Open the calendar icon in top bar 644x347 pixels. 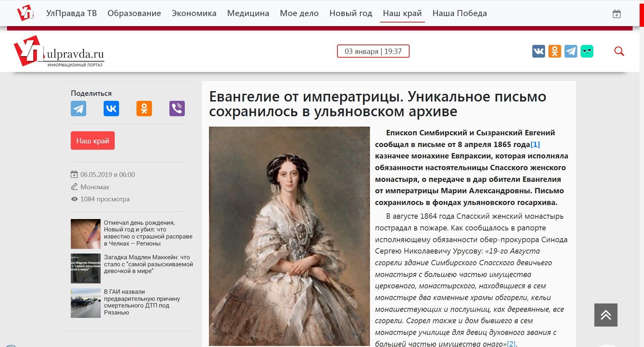point(616,14)
